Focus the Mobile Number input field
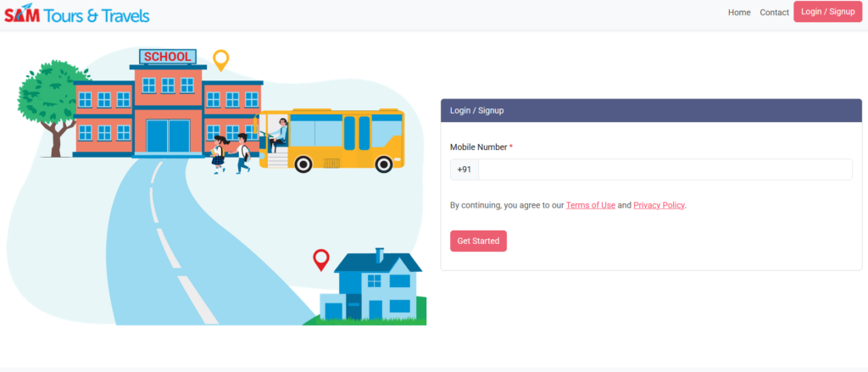Viewport: 868px width, 372px height. [665, 169]
